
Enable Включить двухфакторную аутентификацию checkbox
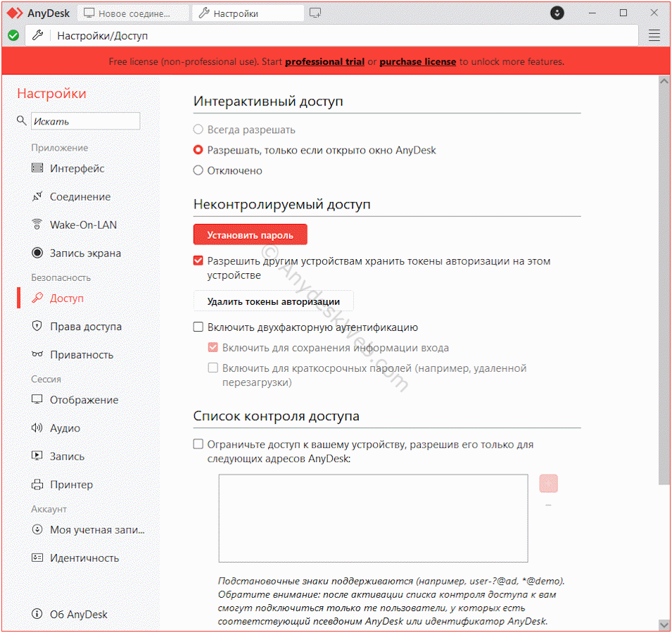[198, 327]
